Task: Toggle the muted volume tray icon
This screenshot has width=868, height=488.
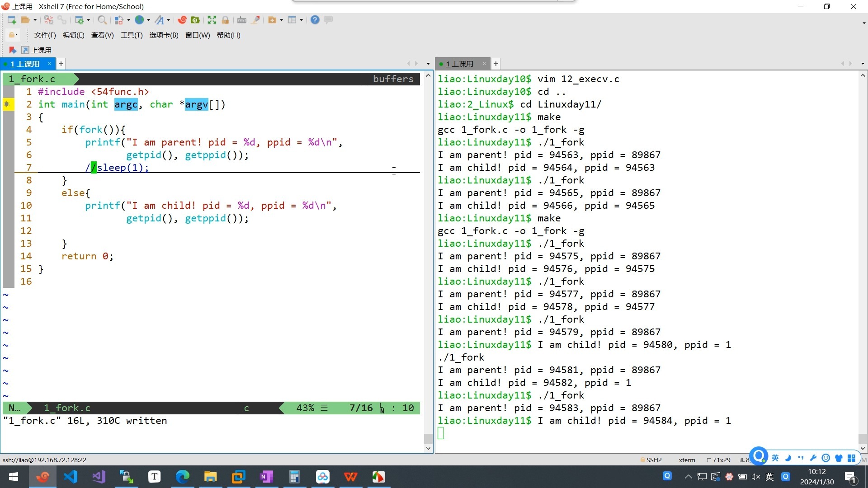Action: 756,477
